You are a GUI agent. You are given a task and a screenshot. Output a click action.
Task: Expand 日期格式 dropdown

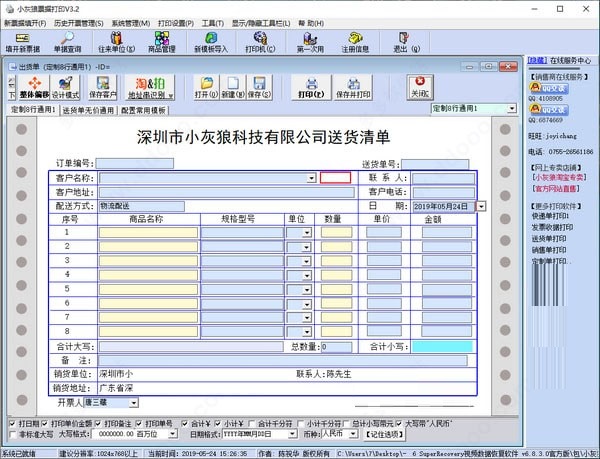pos(293,434)
